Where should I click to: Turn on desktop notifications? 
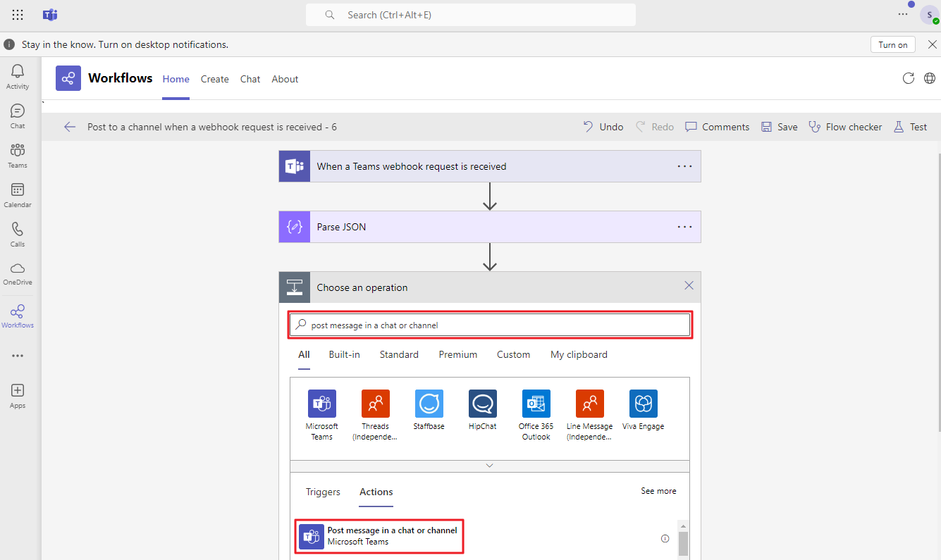click(x=893, y=44)
